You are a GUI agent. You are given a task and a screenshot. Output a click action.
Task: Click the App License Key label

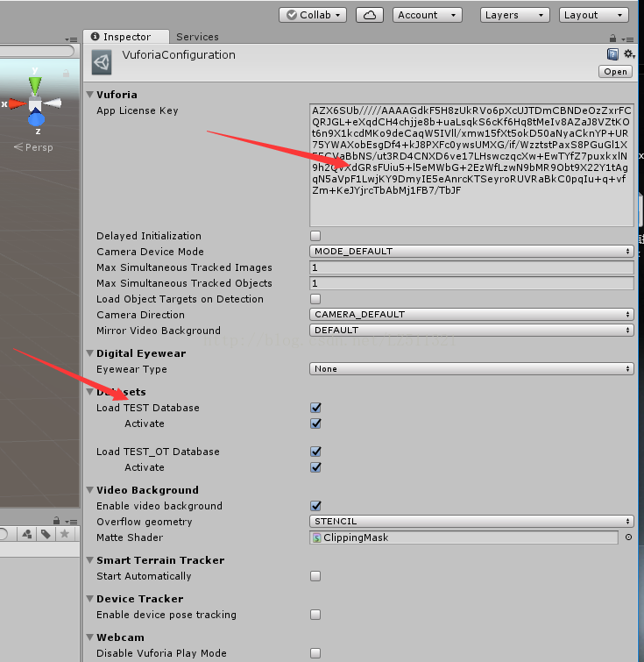138,110
